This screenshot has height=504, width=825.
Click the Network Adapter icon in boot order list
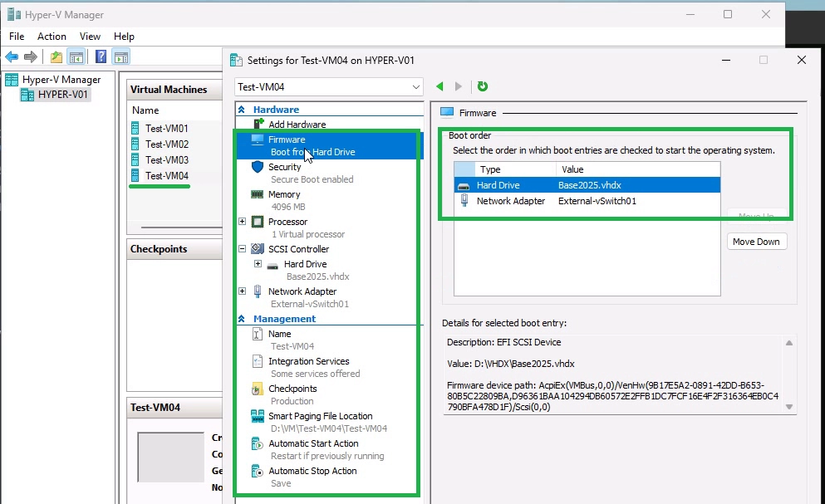coord(464,200)
